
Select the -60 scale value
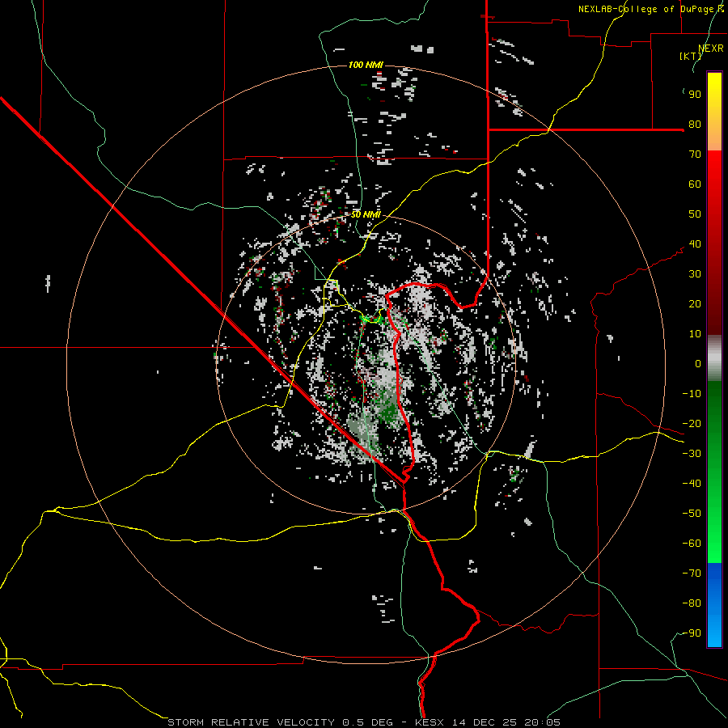[x=692, y=544]
